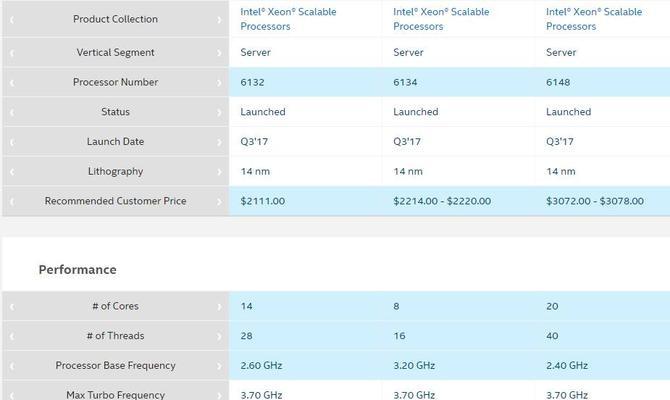
Task: Click left chevron beside Max Turbo Frequency
Action: tap(12, 395)
